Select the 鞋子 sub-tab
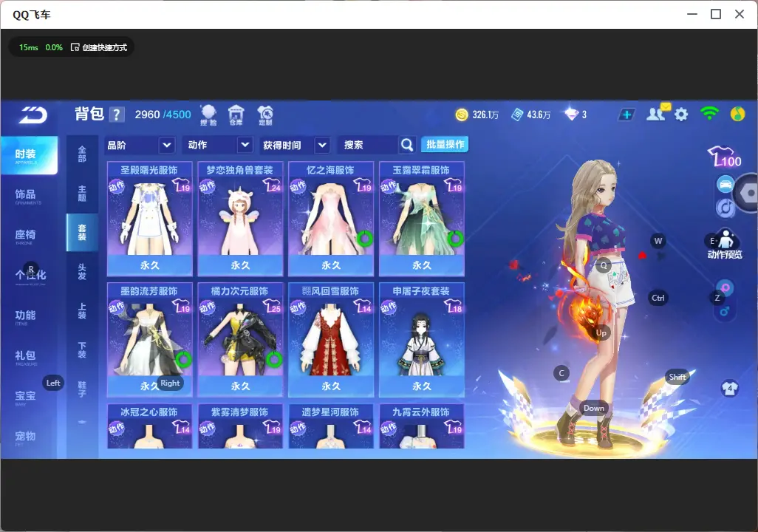Image resolution: width=758 pixels, height=532 pixels. (82, 389)
